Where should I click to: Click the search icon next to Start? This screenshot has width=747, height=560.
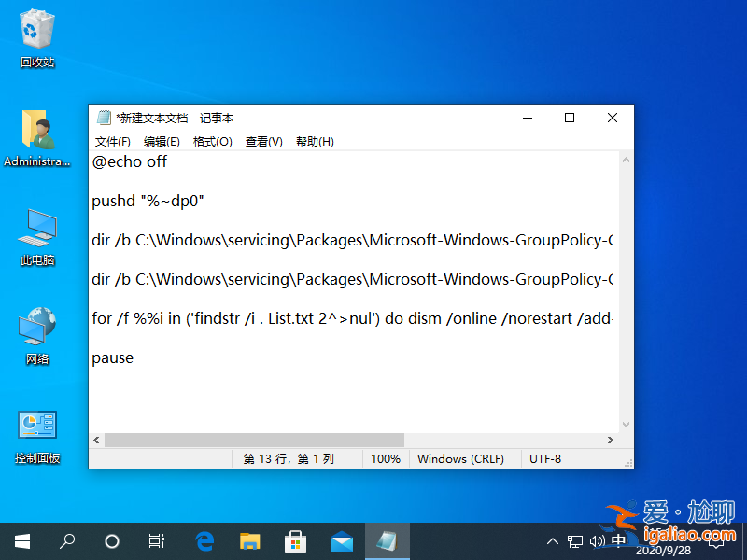pyautogui.click(x=66, y=540)
